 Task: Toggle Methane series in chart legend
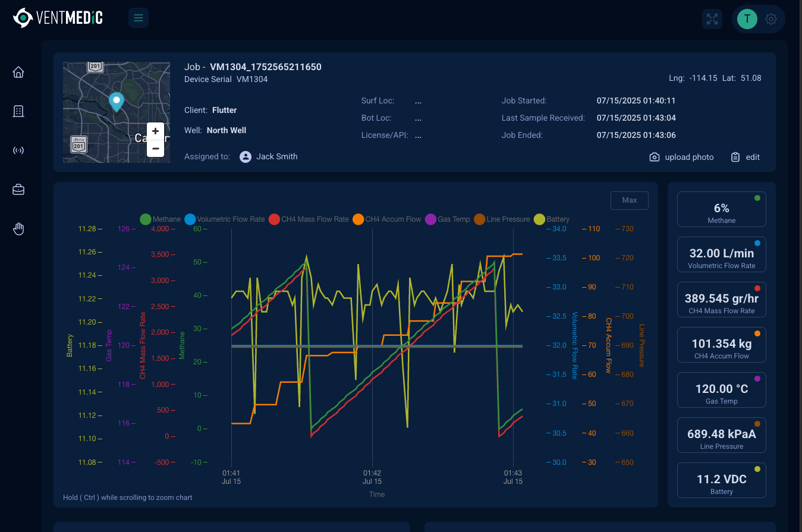pyautogui.click(x=160, y=219)
